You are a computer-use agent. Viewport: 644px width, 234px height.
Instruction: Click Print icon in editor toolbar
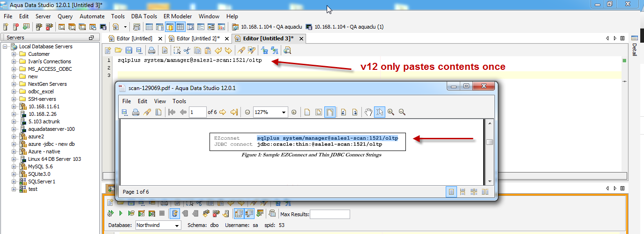[x=151, y=50]
